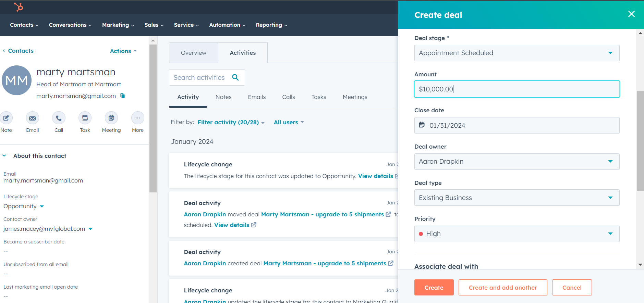
Task: Close the Create deal panel
Action: coord(631,14)
